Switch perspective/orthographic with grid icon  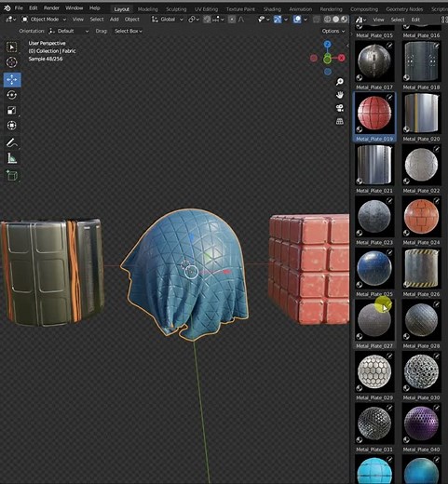pyautogui.click(x=340, y=121)
